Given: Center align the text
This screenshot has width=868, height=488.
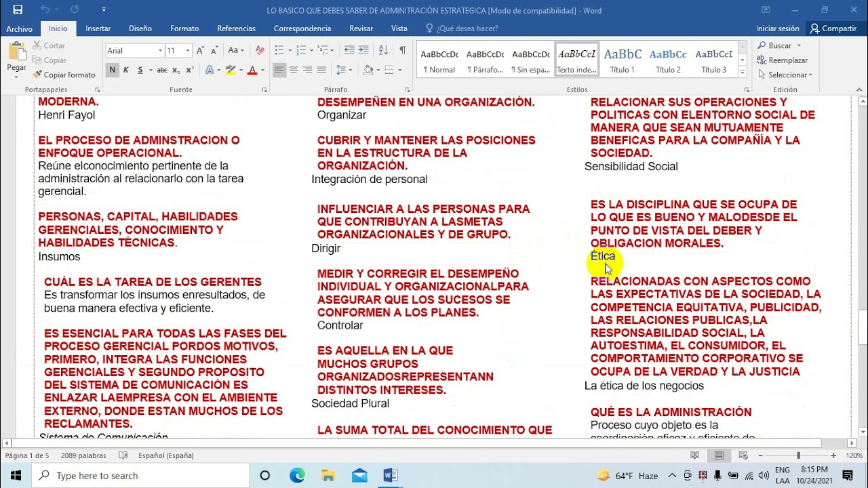Looking at the screenshot, I should [294, 70].
